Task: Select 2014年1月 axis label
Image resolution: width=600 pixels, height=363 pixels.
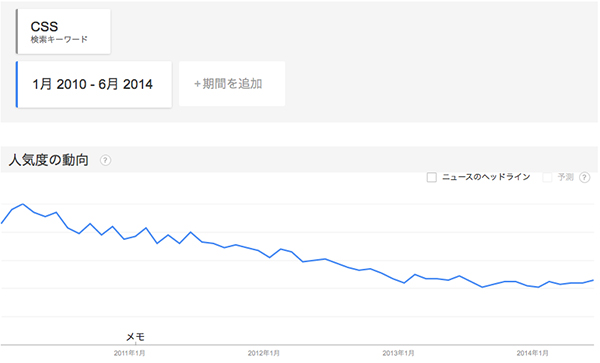Action: (x=533, y=353)
